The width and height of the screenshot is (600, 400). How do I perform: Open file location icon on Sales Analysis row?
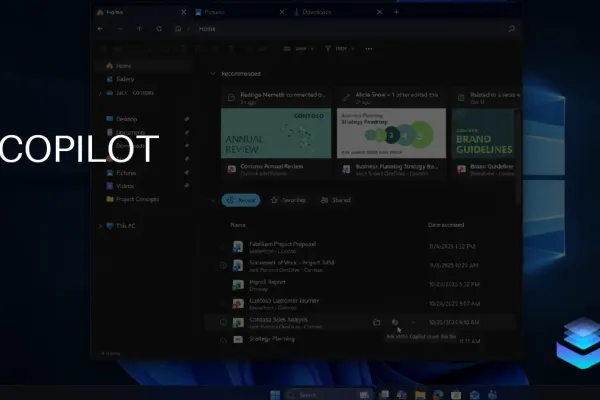pyautogui.click(x=377, y=322)
